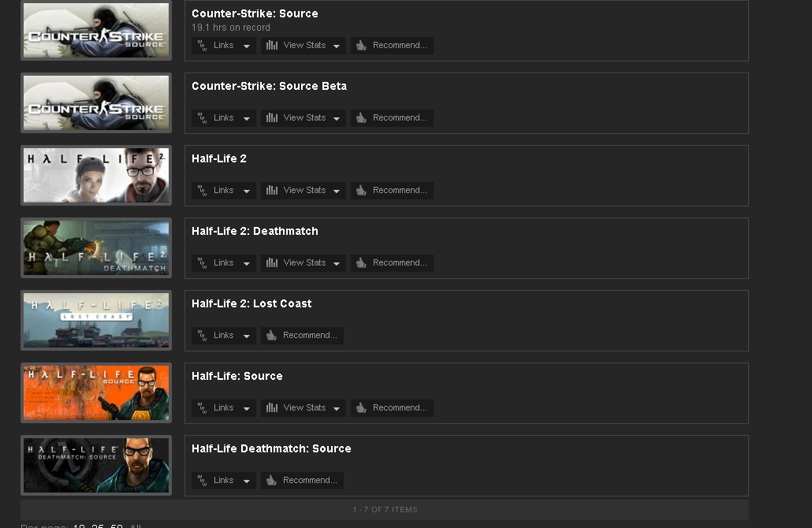Open View Stats dropdown for Counter-Strike: Source

[x=304, y=46]
